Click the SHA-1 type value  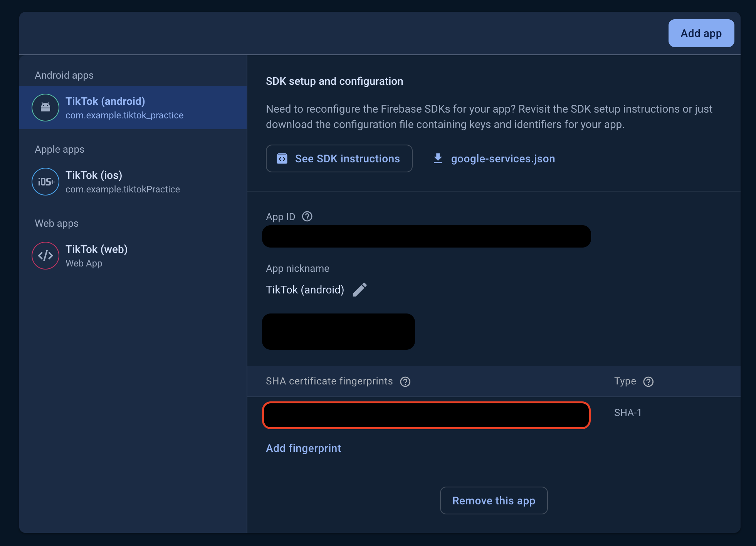point(628,413)
